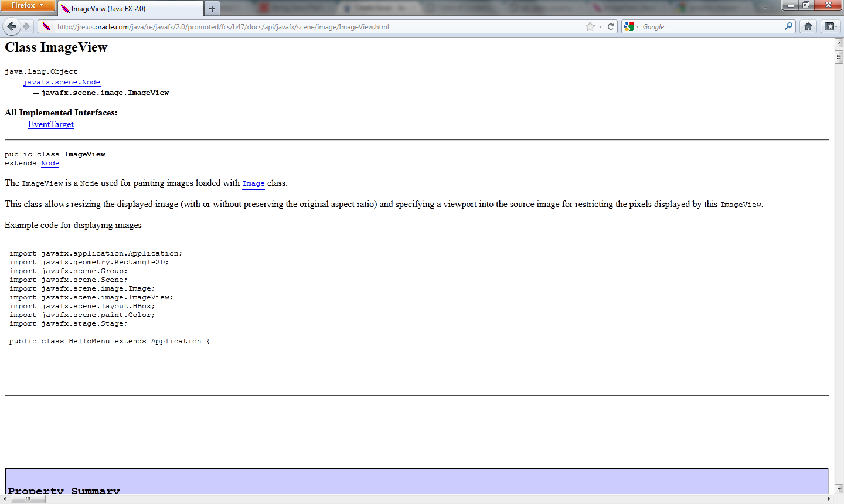Viewport: 844px width, 504px height.
Task: Bookmark this page with the star icon
Action: pyautogui.click(x=590, y=26)
